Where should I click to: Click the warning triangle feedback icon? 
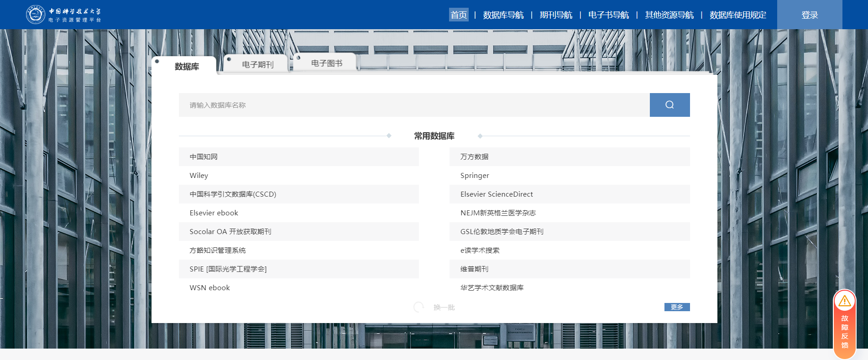tap(844, 301)
